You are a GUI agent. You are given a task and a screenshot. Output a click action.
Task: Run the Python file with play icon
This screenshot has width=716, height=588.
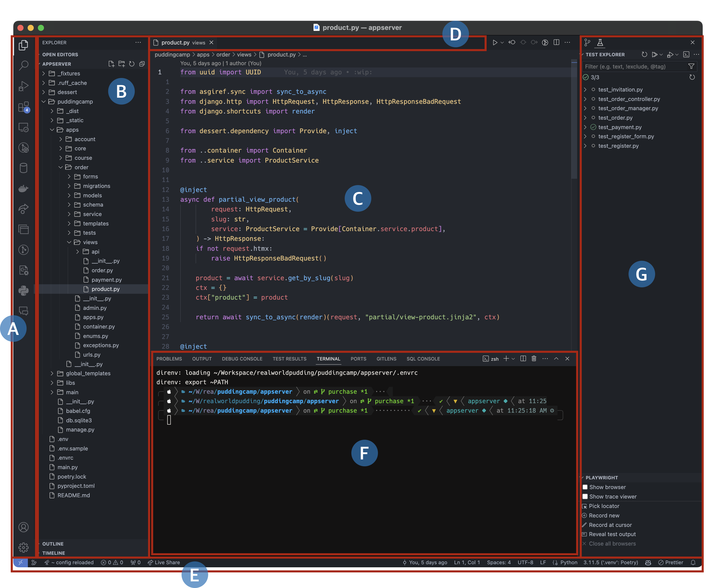tap(495, 42)
